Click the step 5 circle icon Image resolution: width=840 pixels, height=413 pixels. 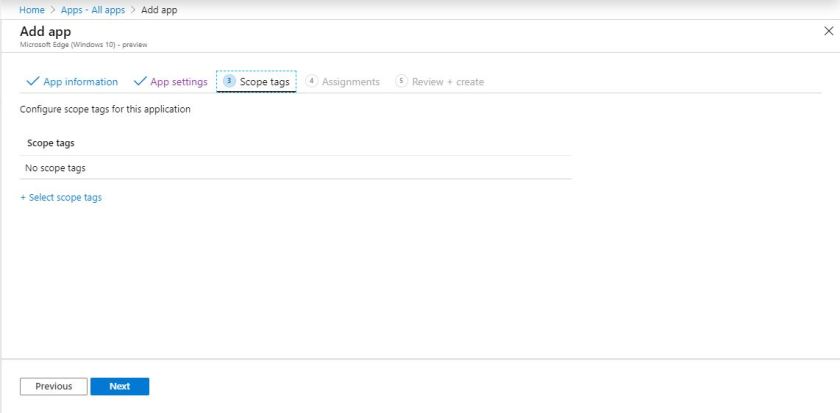[x=402, y=82]
